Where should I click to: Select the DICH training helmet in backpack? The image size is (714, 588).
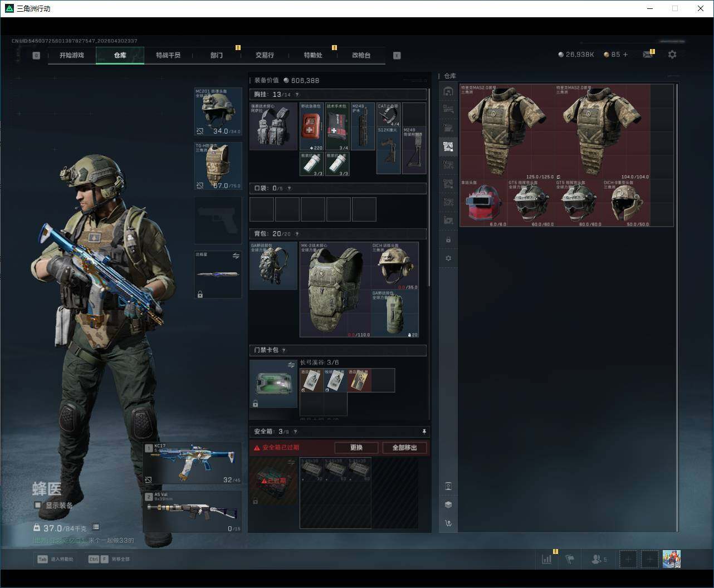click(x=395, y=266)
